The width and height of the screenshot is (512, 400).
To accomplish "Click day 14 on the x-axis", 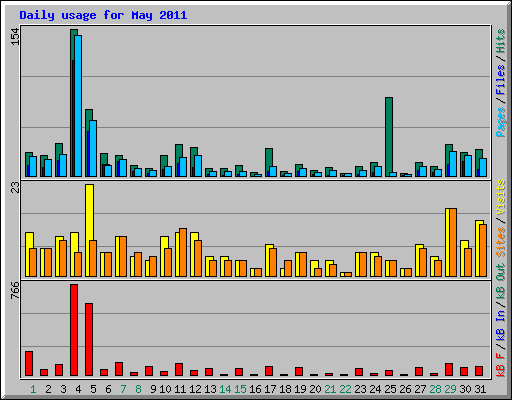I will [225, 389].
